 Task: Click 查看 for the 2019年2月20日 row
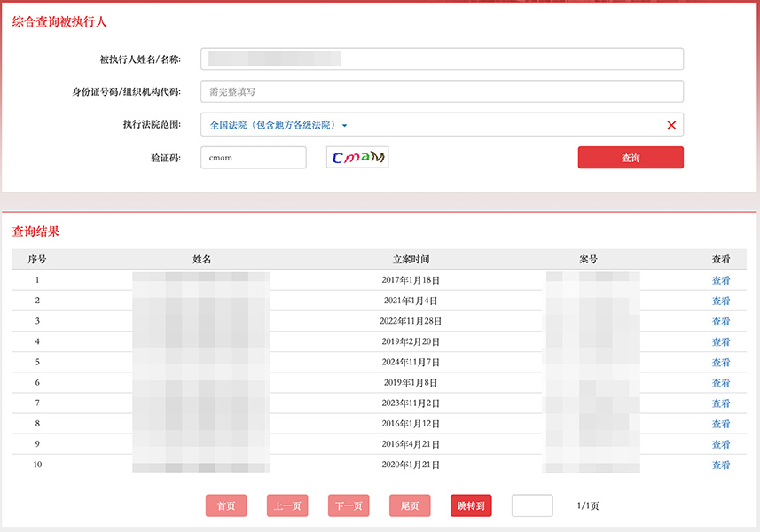[x=721, y=341]
